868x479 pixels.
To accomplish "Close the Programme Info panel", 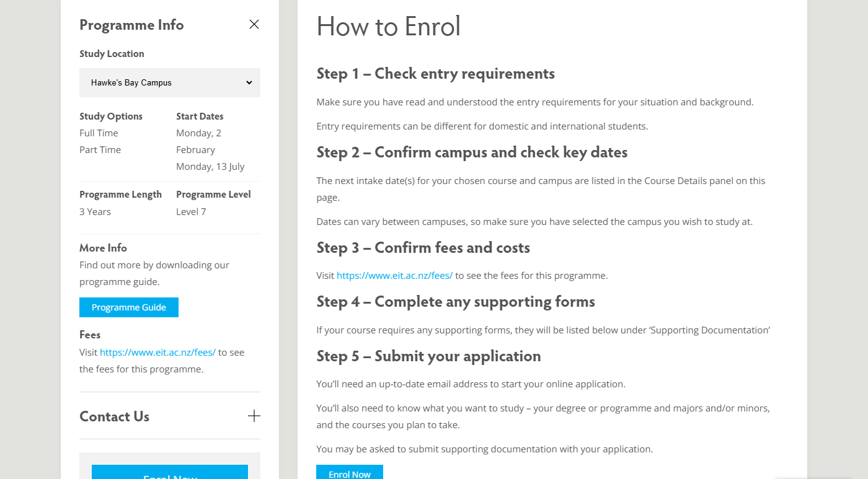I will tap(254, 24).
